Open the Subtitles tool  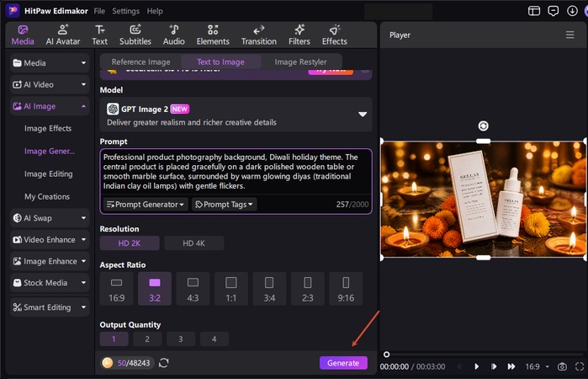coord(135,35)
